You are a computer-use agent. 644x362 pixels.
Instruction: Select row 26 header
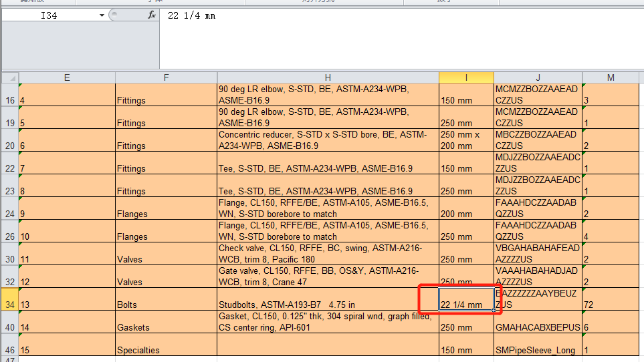pyautogui.click(x=10, y=231)
